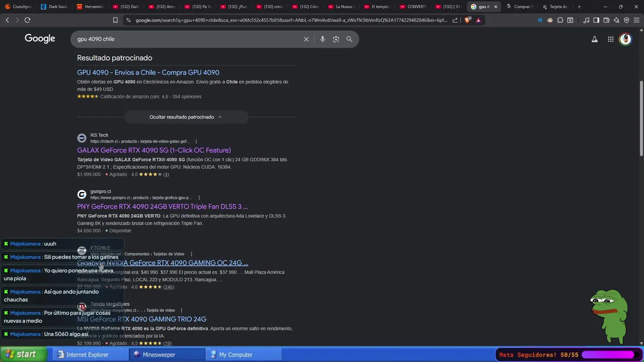The image size is (644, 362).
Task: Close the active 'gpu 4' tab
Action: (496, 7)
